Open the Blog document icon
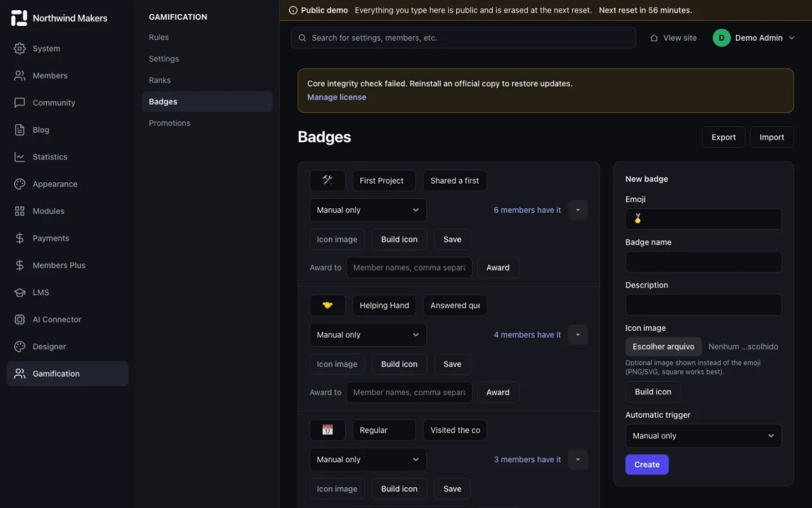Screen dimensions: 812x508 click(20, 130)
